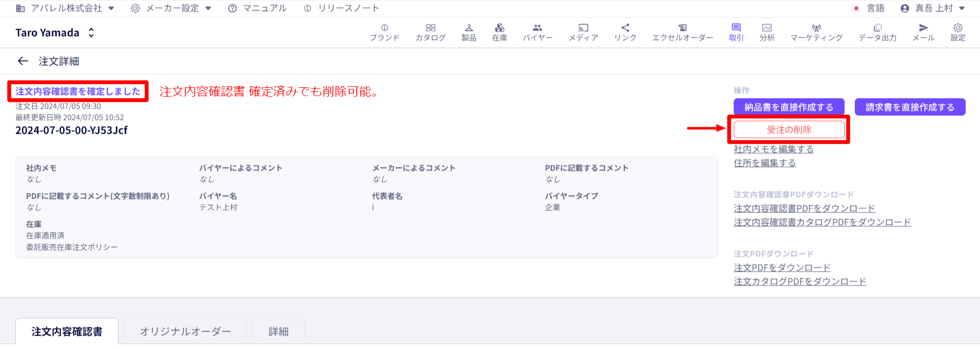Click the buyer name テスト上村

(x=218, y=207)
